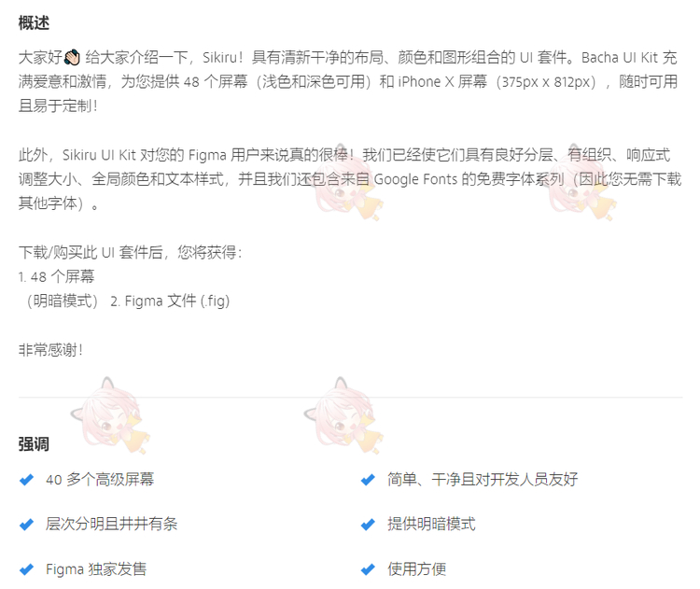Click the 40 多个高级屏幕 highlight text

100,480
